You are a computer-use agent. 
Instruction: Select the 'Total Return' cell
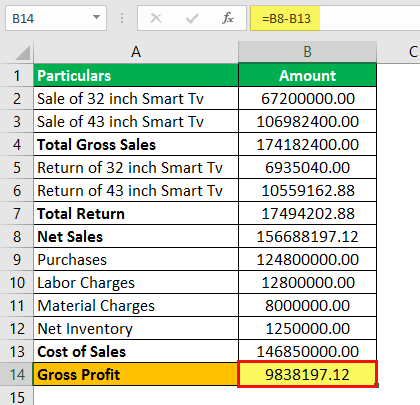pos(136,213)
